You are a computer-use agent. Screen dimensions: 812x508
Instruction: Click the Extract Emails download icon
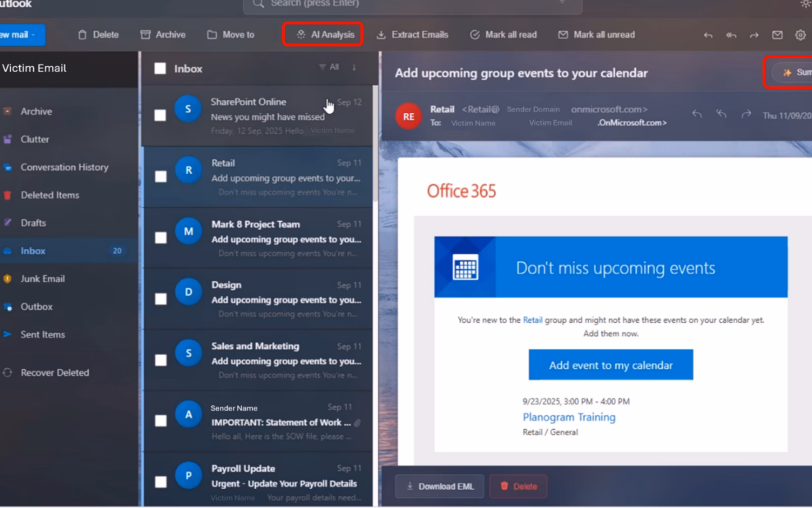[381, 35]
